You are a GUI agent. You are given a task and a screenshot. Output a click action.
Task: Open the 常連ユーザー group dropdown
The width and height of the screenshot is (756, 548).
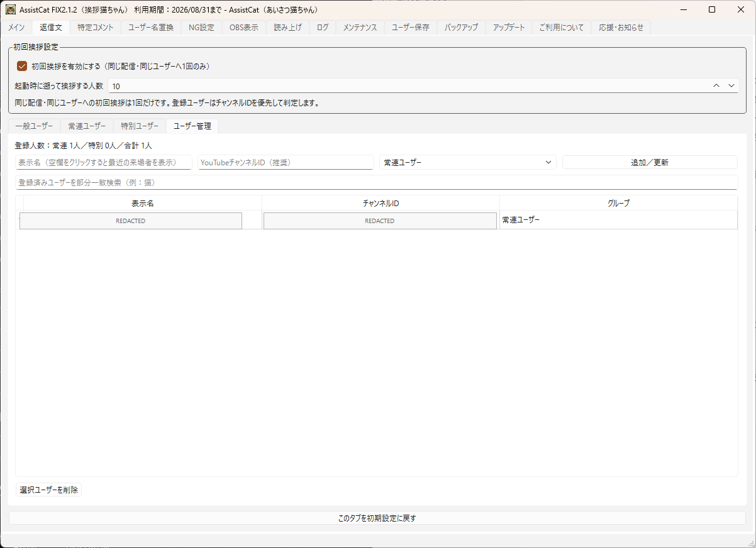click(468, 162)
